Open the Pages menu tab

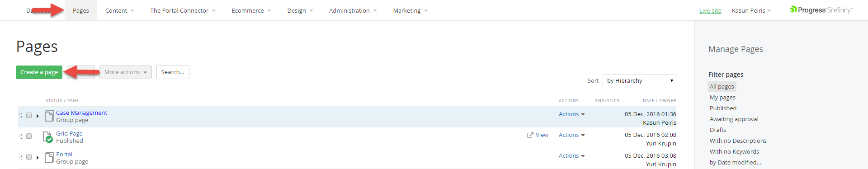click(x=81, y=10)
